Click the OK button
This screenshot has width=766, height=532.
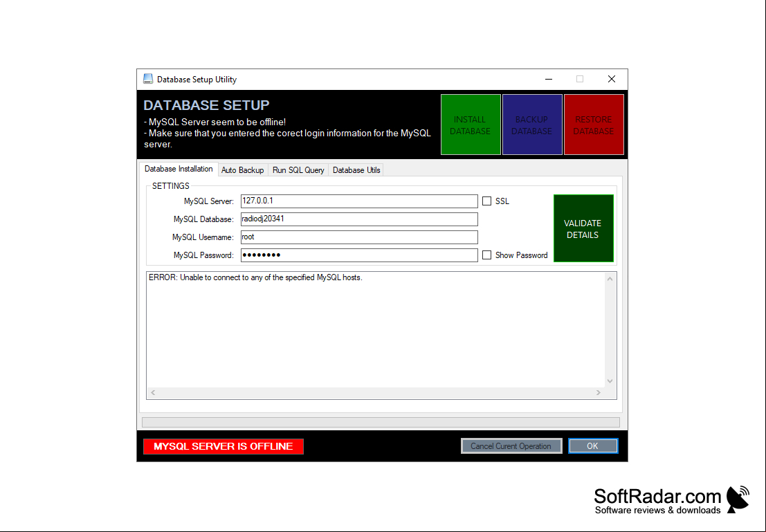click(x=592, y=446)
